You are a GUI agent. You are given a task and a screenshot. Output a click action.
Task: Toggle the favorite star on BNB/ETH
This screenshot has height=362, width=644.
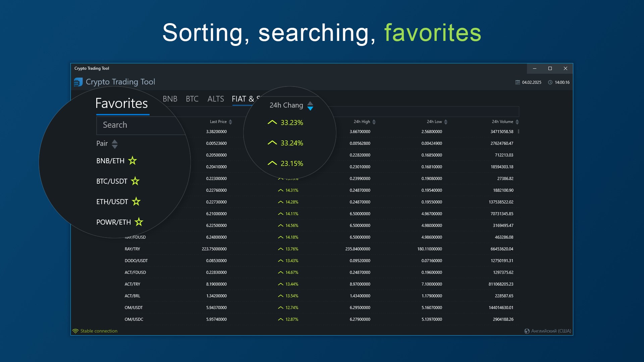tap(132, 161)
